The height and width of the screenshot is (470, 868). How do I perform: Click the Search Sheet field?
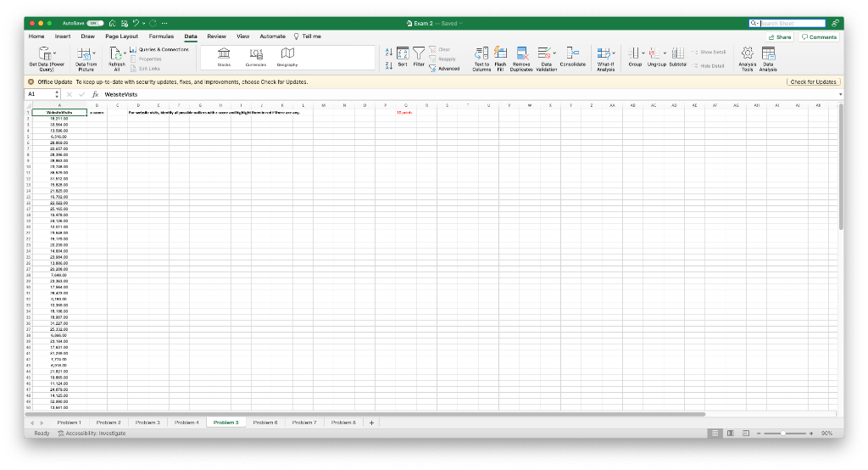pos(787,23)
